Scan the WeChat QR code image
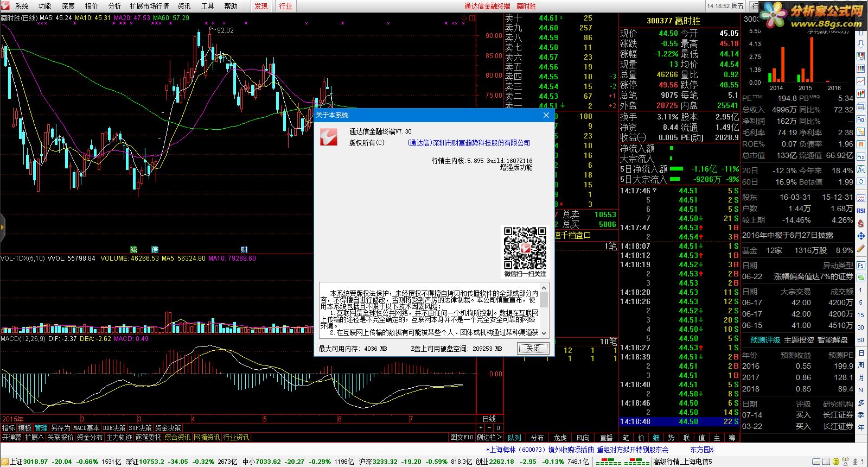868x467 pixels. pyautogui.click(x=525, y=248)
